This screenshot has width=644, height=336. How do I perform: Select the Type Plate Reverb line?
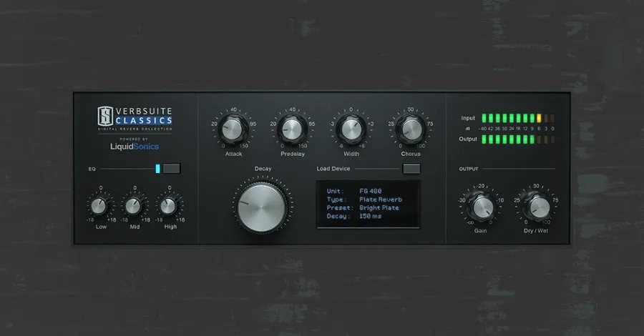tap(364, 199)
